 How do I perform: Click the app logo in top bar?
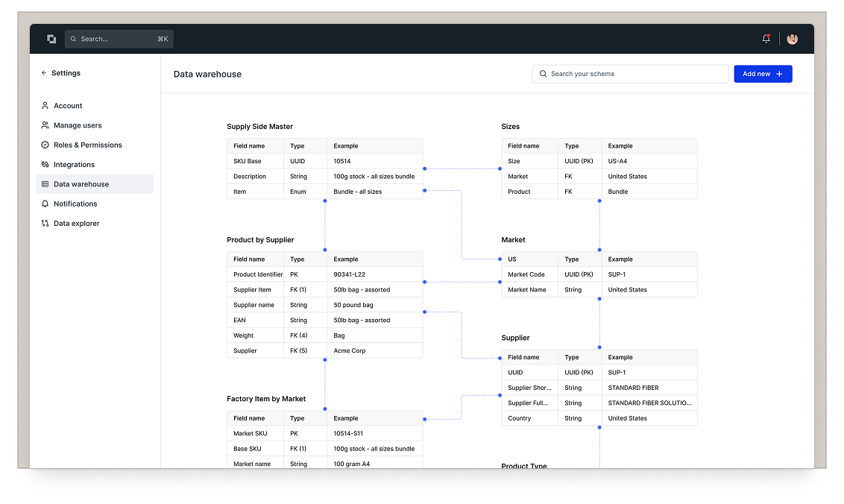pyautogui.click(x=51, y=39)
